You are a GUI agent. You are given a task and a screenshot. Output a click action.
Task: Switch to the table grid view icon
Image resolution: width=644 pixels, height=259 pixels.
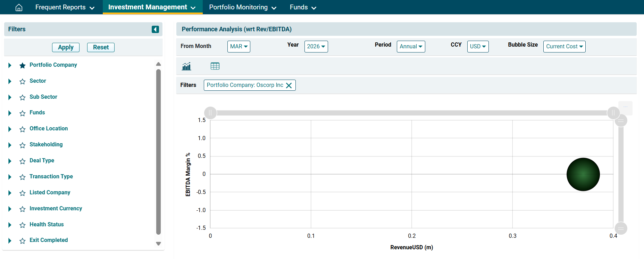[215, 66]
